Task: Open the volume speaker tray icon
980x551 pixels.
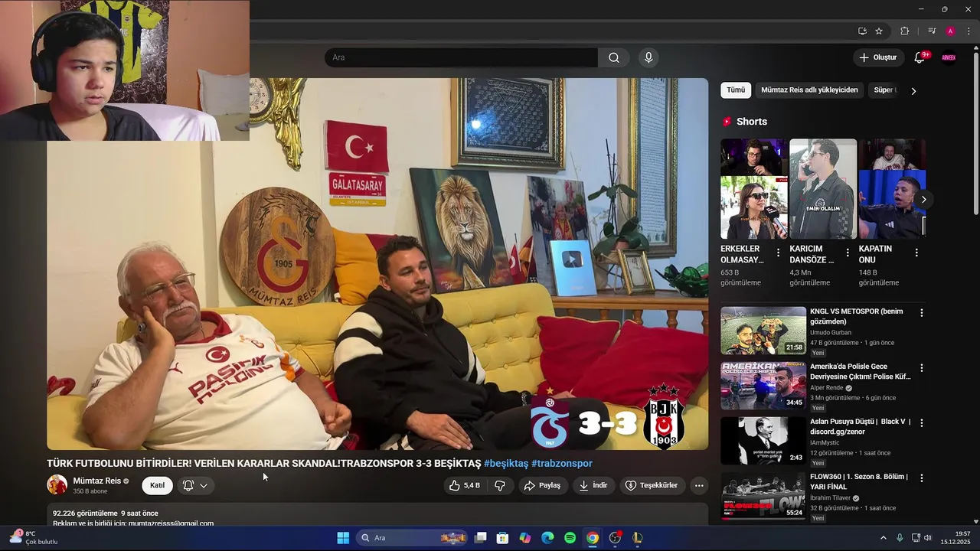Action: pyautogui.click(x=928, y=538)
